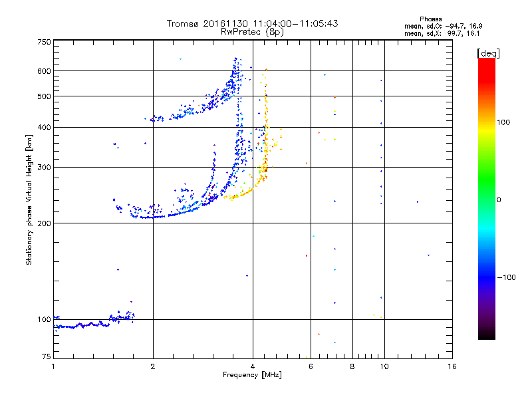
Task: Click the frequency axis label "16"
Action: [452, 366]
